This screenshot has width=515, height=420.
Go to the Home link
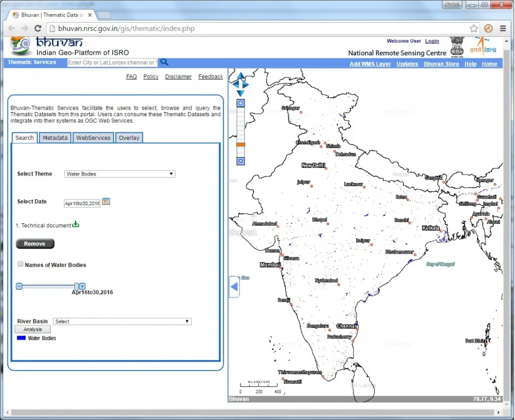point(489,64)
